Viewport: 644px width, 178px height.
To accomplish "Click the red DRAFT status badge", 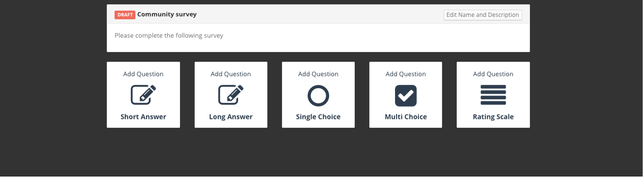I will [125, 15].
